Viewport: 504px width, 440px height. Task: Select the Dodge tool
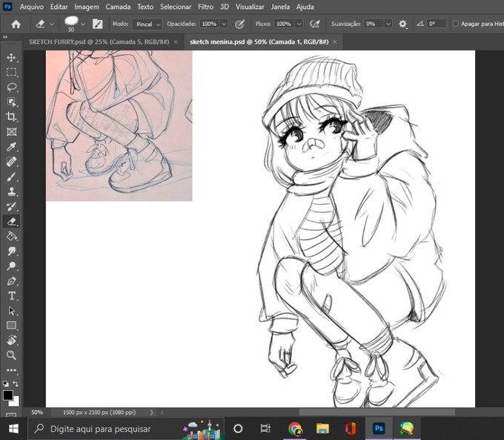click(x=12, y=266)
